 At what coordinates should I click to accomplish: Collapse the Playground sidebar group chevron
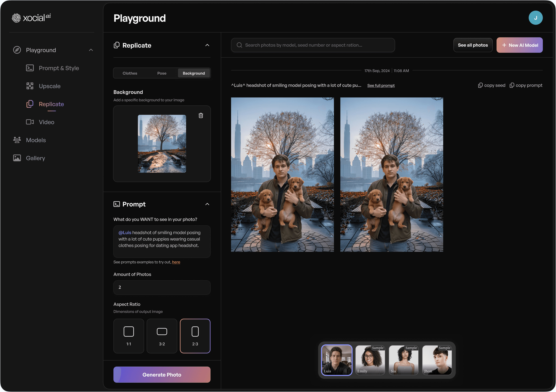coord(91,50)
